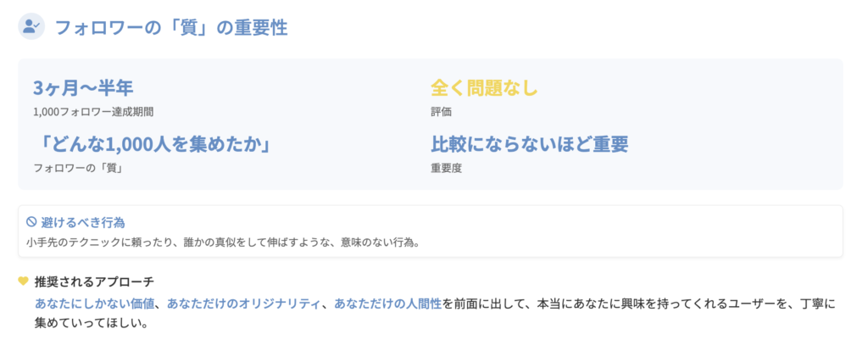The image size is (868, 340).
Task: Click the yellow 全く問題なし text
Action: coord(484,88)
